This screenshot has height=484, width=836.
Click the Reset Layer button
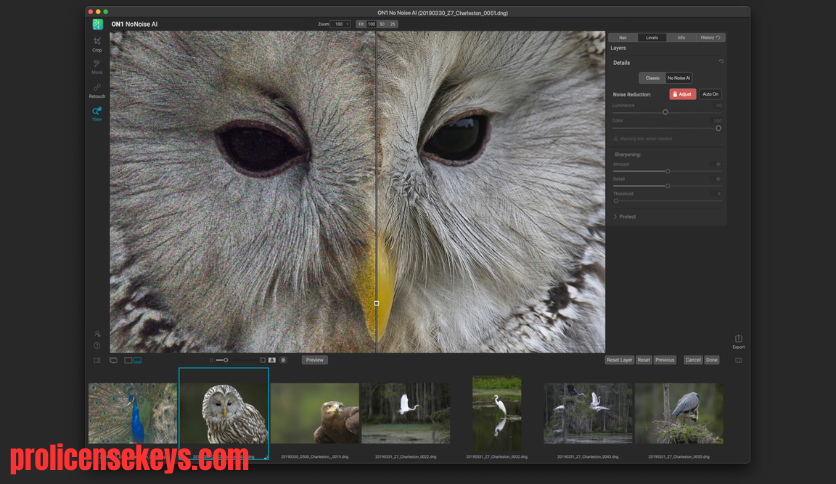(x=619, y=360)
